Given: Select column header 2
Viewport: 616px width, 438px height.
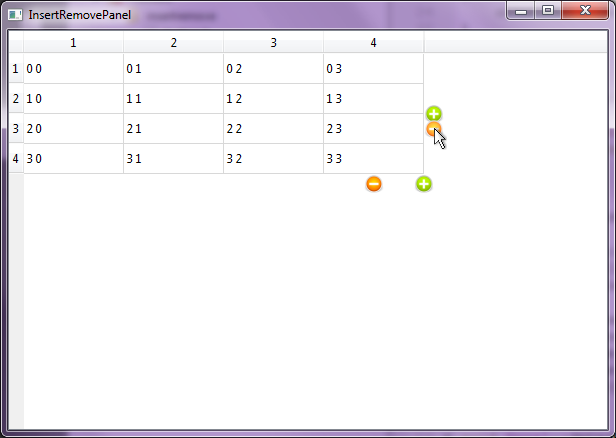Looking at the screenshot, I should 174,42.
